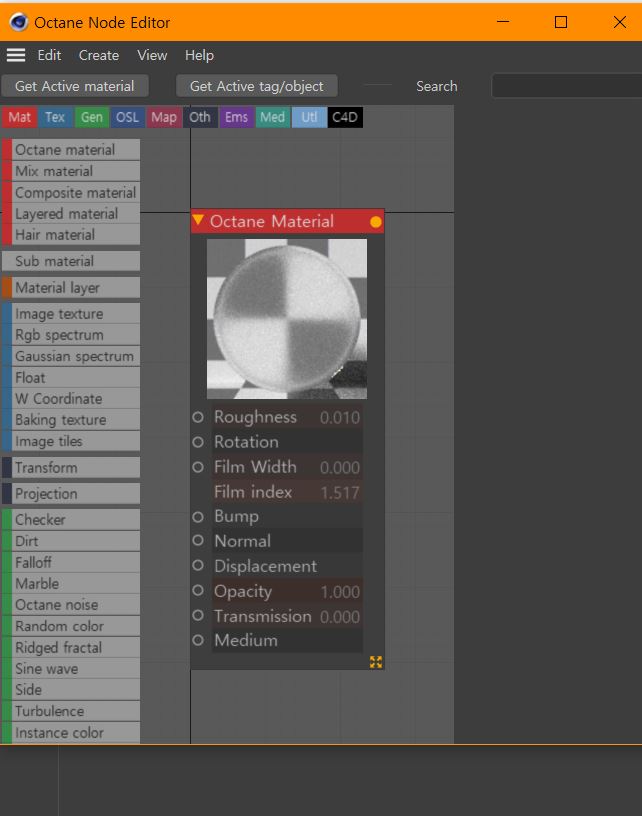This screenshot has width=642, height=816.
Task: Add a Mix material node
Action: pos(71,171)
